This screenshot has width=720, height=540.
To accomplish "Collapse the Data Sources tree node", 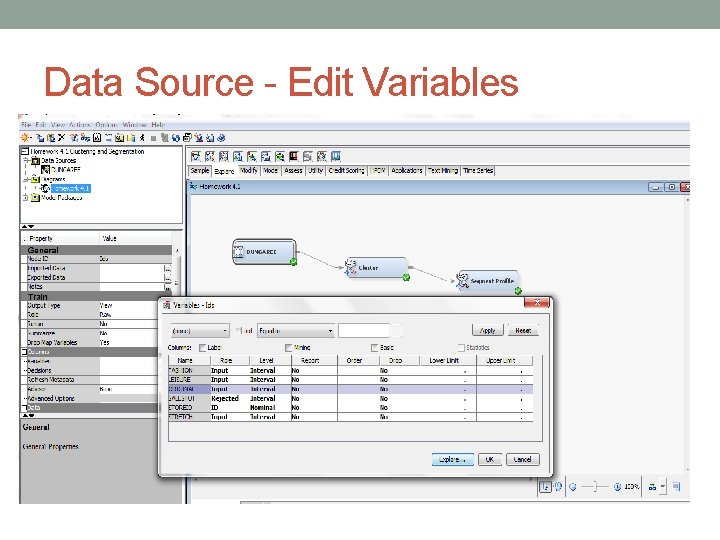I will pos(27,161).
